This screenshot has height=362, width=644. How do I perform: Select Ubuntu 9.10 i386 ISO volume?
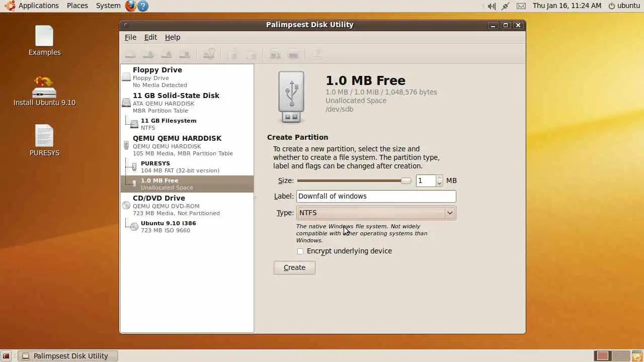coord(187,227)
